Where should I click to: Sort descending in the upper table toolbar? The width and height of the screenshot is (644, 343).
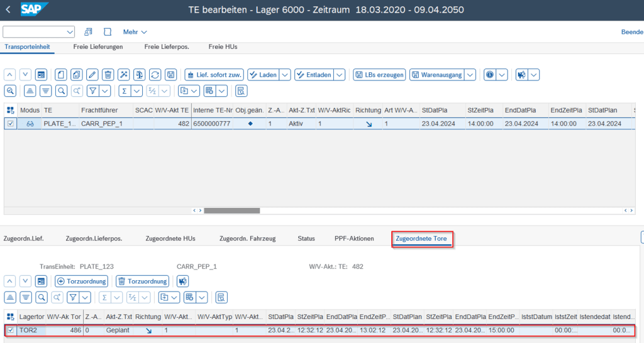click(x=45, y=91)
